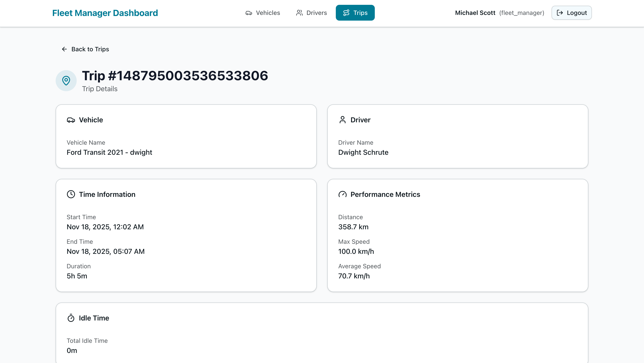Viewport: 644px width, 363px height.
Task: Click the 358.7 km distance value
Action: click(353, 227)
